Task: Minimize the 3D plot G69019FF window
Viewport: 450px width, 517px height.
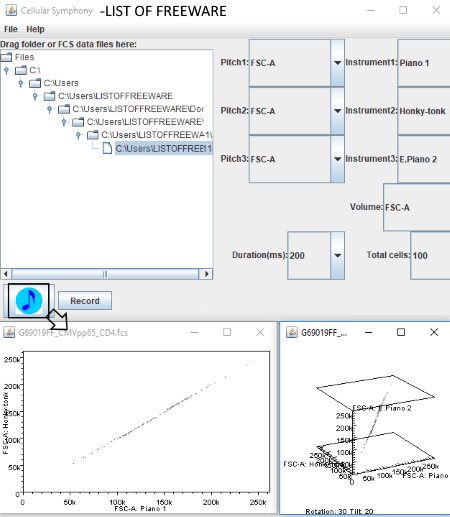Action: click(368, 332)
